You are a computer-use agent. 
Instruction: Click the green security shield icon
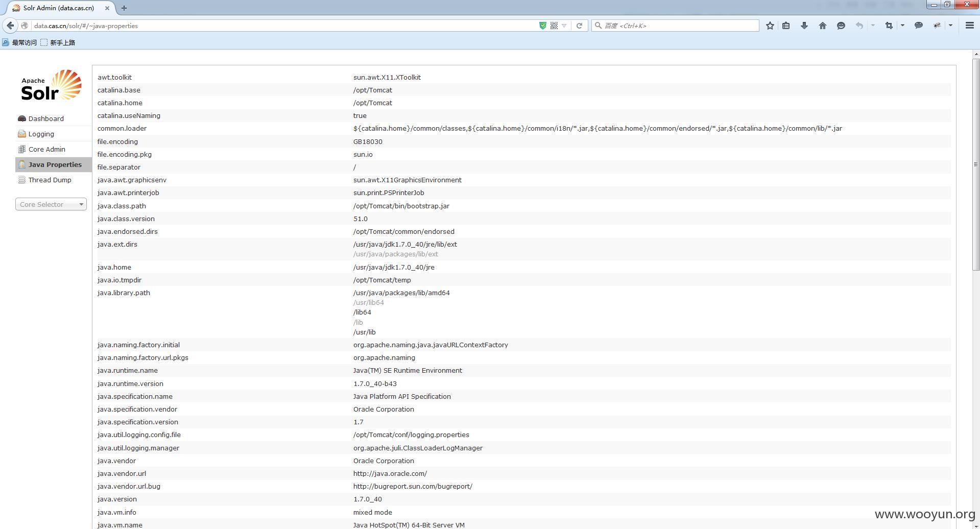pyautogui.click(x=543, y=26)
